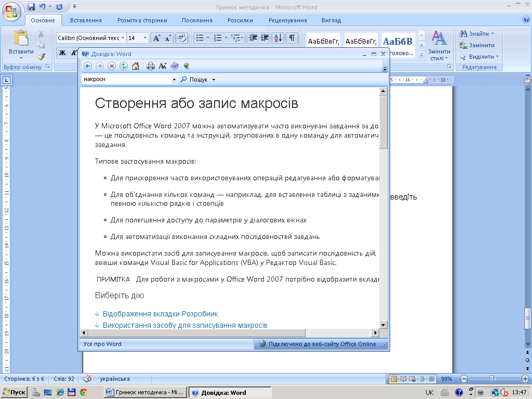This screenshot has width=532, height=399.
Task: Open the font size dropdown
Action: 145,38
